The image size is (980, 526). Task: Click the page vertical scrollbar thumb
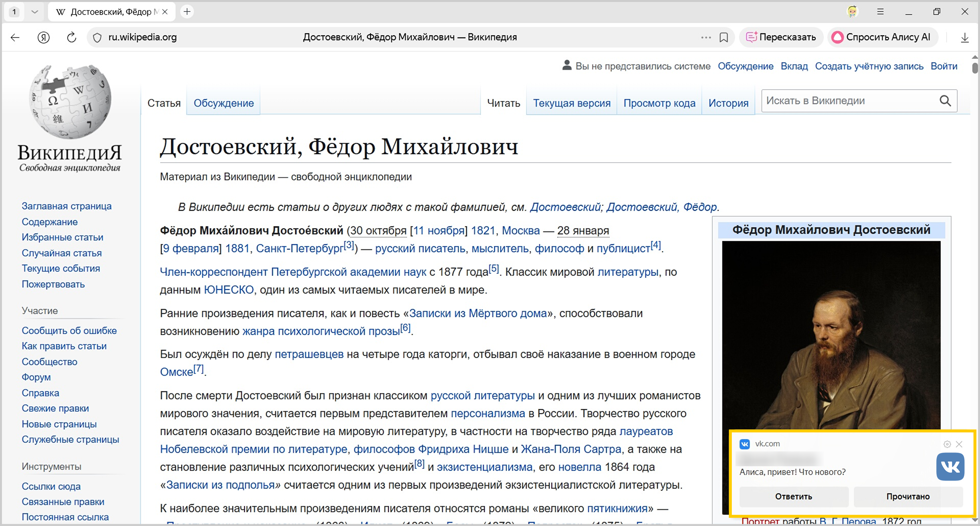click(975, 68)
